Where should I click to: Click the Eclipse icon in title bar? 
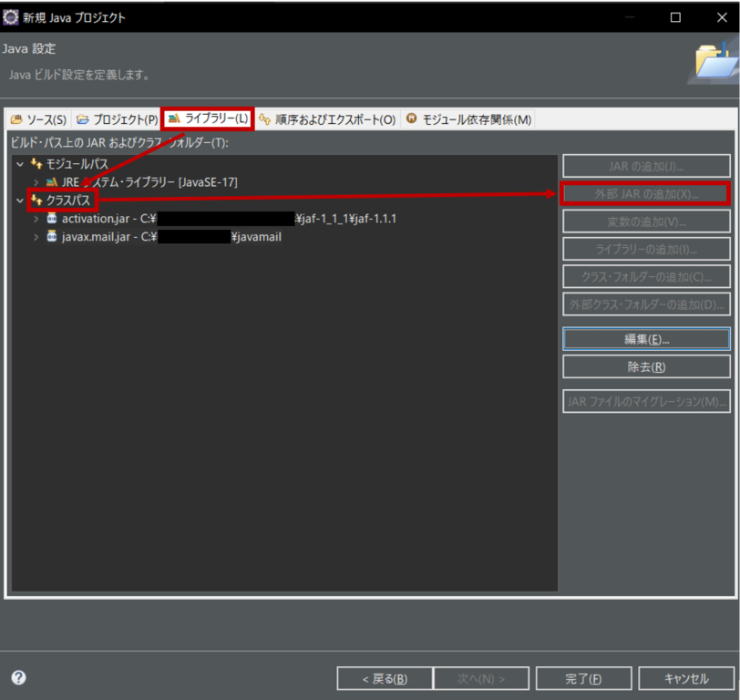[11, 17]
